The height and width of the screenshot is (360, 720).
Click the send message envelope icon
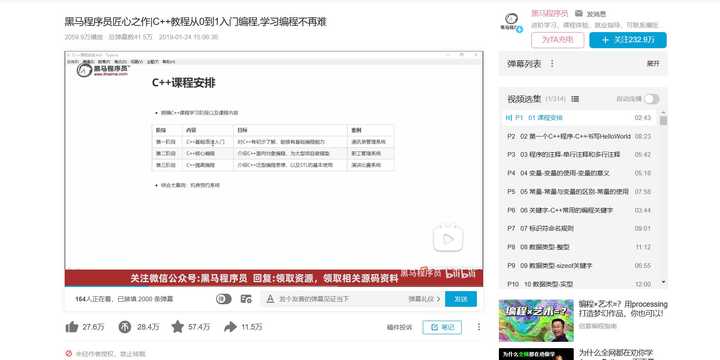point(579,13)
